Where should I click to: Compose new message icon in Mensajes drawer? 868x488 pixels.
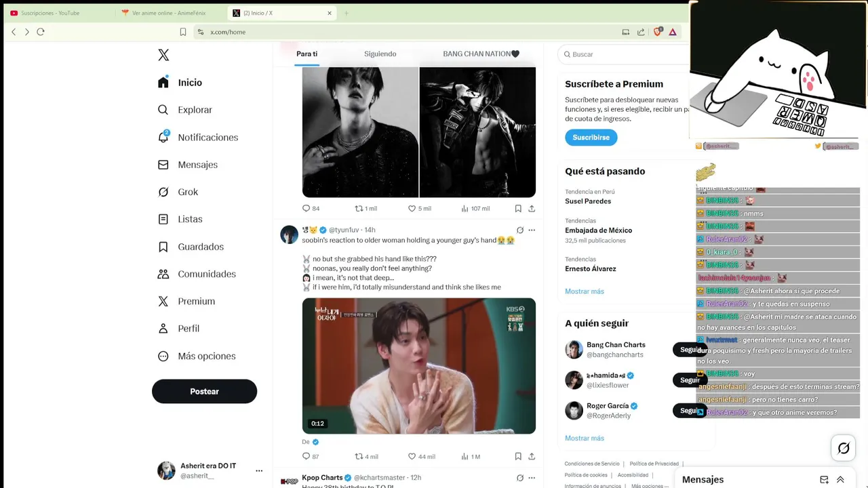coord(824,480)
